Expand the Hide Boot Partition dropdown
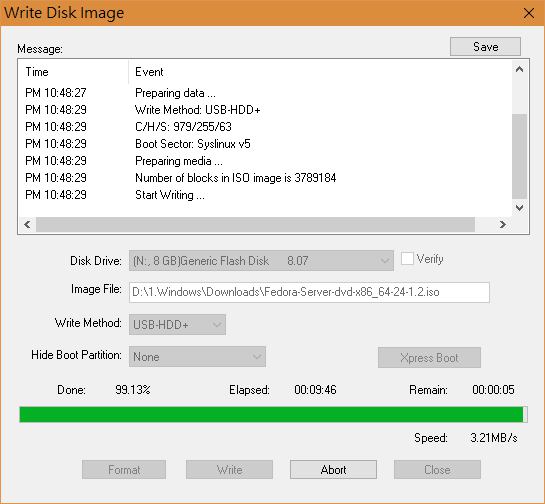The width and height of the screenshot is (545, 504). tap(197, 357)
